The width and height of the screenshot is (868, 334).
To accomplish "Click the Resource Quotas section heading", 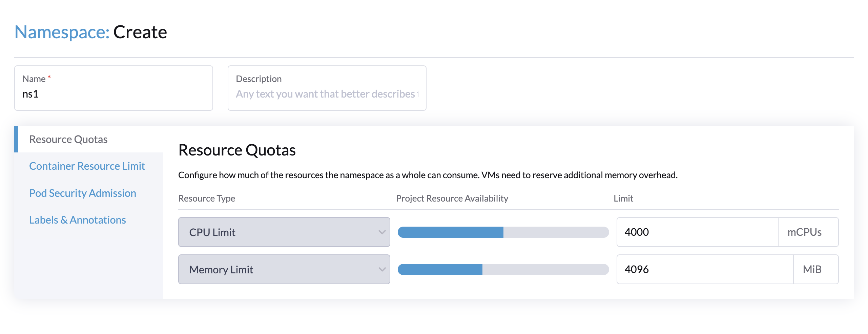I will 237,150.
